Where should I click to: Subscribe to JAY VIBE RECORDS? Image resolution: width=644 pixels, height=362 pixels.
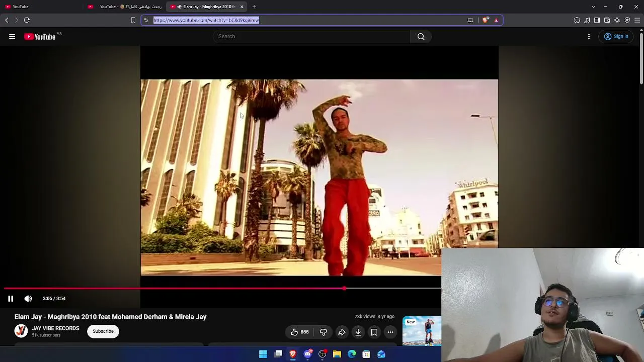(x=103, y=331)
